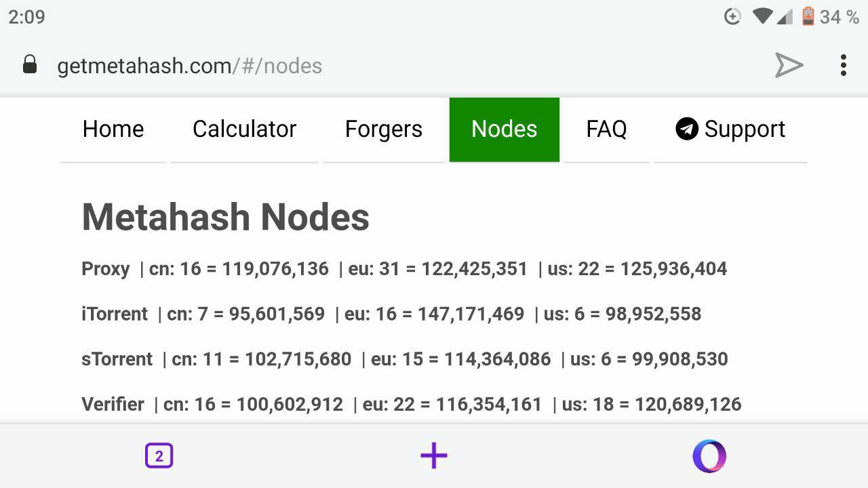Tap the Wi-Fi signal status icon
This screenshot has height=488, width=868.
coord(763,16)
